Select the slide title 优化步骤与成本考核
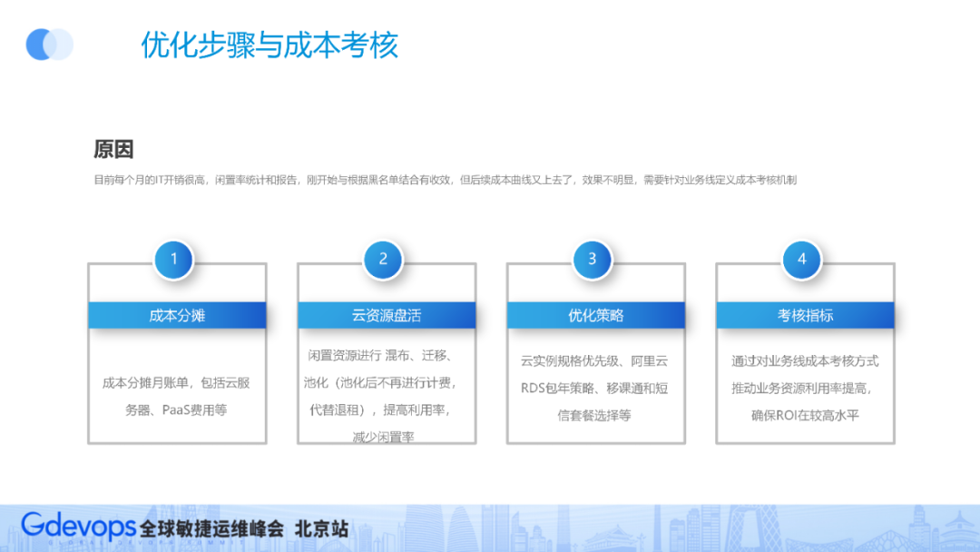Screen dimensions: 980x552 269,45
